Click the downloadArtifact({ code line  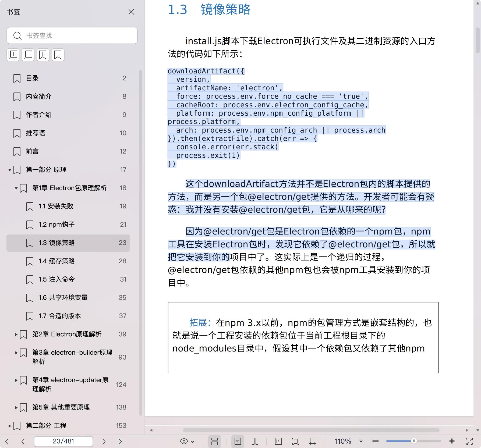pyautogui.click(x=206, y=71)
